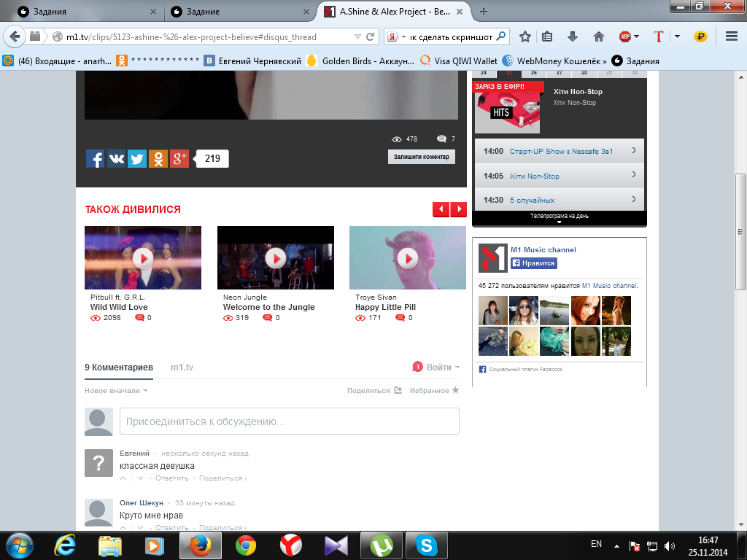Viewport: 747px width, 560px height.
Task: Share the clip on Odnoklassniki
Action: point(158,158)
